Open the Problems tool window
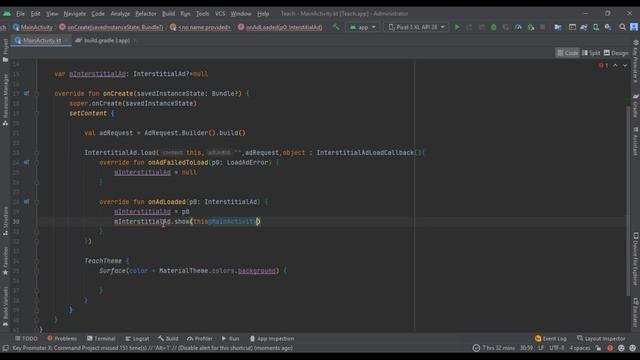 [62, 338]
